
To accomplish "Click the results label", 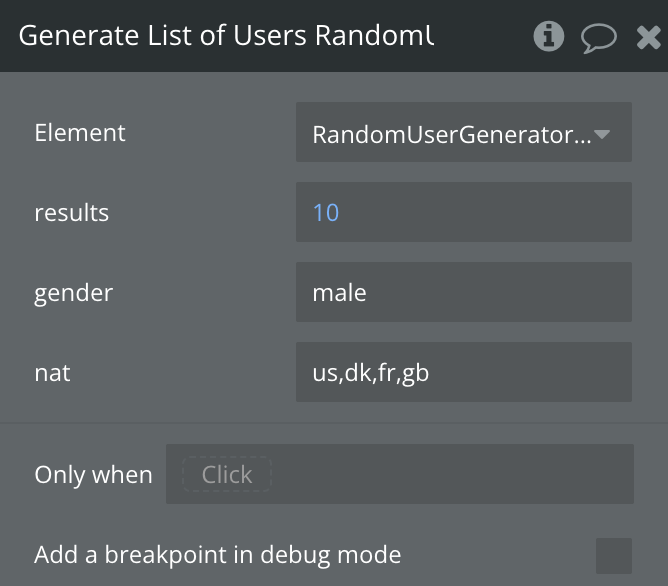I will pyautogui.click(x=72, y=212).
